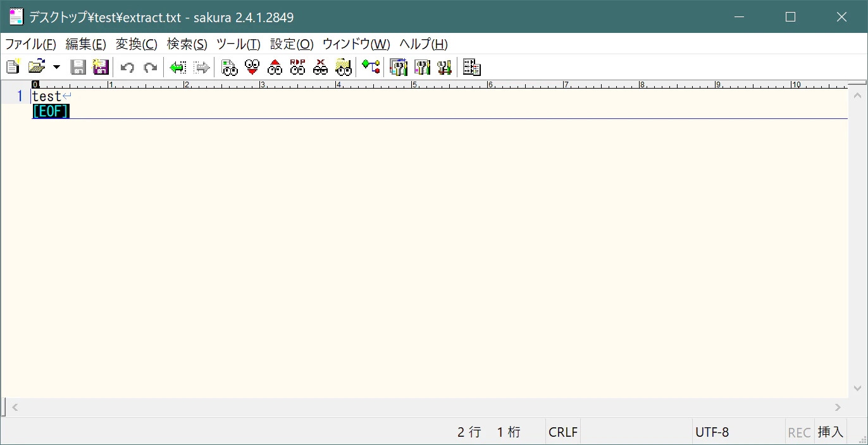Viewport: 868px width, 445px height.
Task: Clear search marks with the X glasses icon
Action: 321,66
